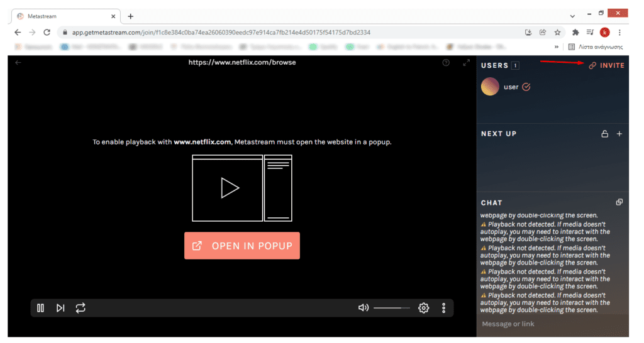Click the 'user' name label

(x=511, y=87)
